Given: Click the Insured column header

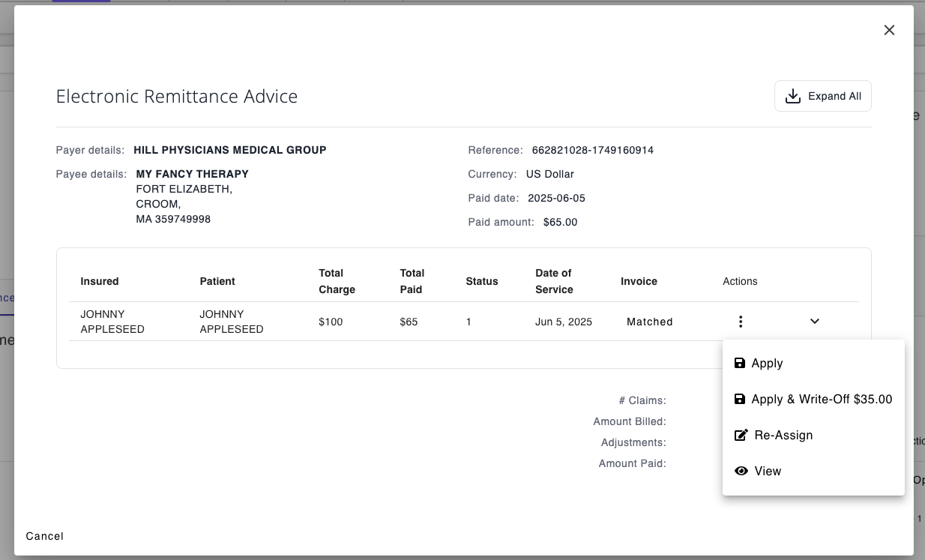Looking at the screenshot, I should point(100,281).
